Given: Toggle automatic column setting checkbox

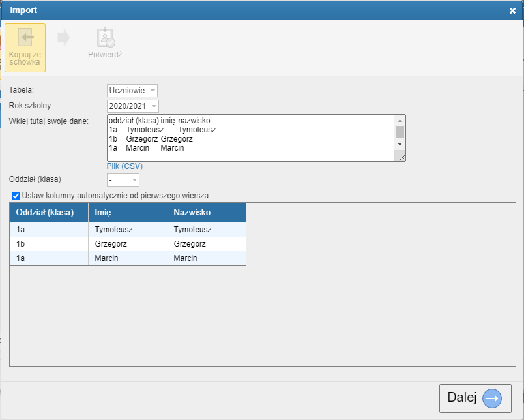Looking at the screenshot, I should pos(16,196).
